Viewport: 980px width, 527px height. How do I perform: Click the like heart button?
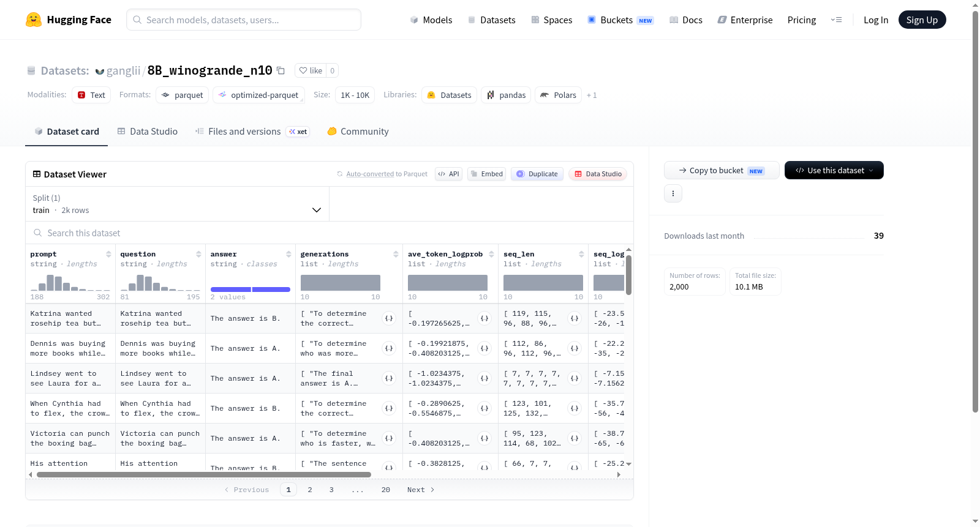(x=311, y=70)
